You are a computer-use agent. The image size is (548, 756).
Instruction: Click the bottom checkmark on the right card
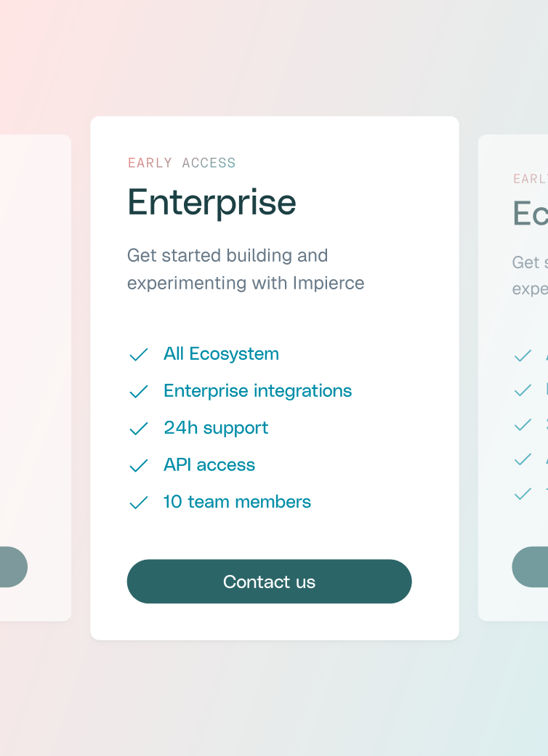[523, 494]
